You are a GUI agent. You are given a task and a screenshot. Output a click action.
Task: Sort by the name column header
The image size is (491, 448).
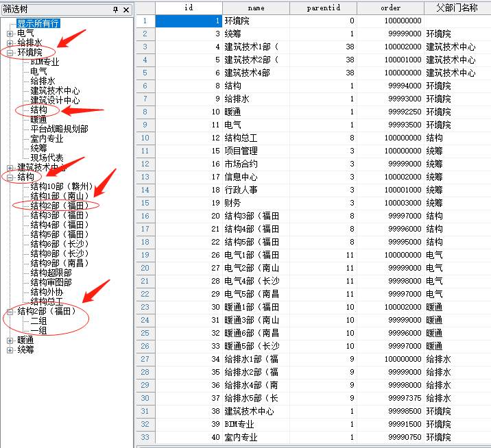pyautogui.click(x=256, y=8)
